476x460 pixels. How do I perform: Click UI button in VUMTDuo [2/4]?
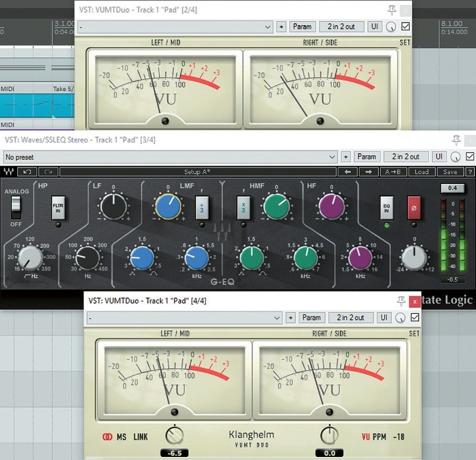[x=375, y=27]
